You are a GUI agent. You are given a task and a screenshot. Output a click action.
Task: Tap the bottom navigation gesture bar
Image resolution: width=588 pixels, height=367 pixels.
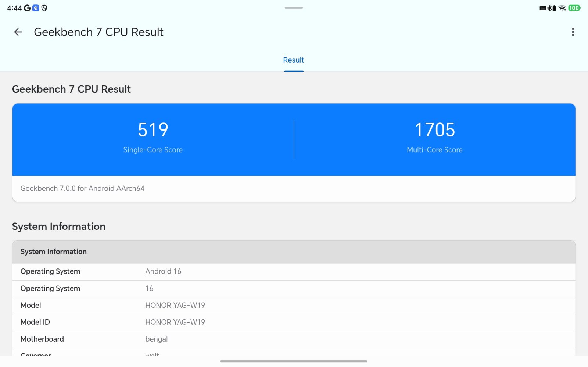click(x=294, y=361)
